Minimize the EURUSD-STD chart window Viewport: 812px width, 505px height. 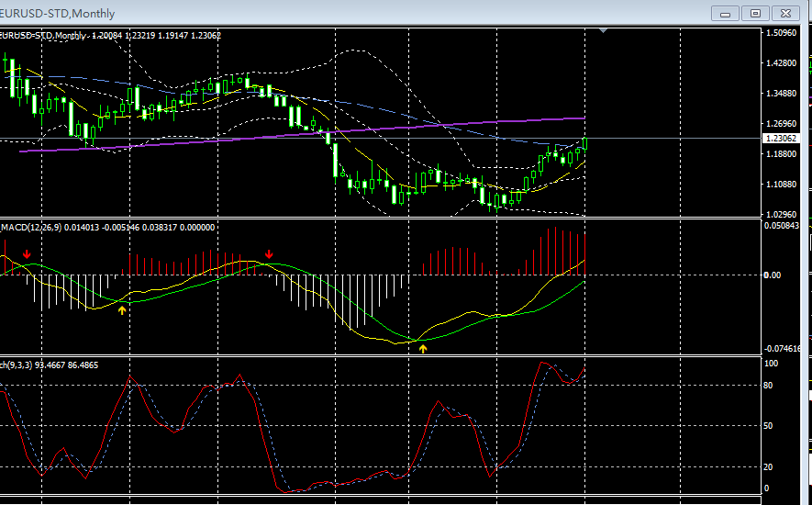point(726,13)
